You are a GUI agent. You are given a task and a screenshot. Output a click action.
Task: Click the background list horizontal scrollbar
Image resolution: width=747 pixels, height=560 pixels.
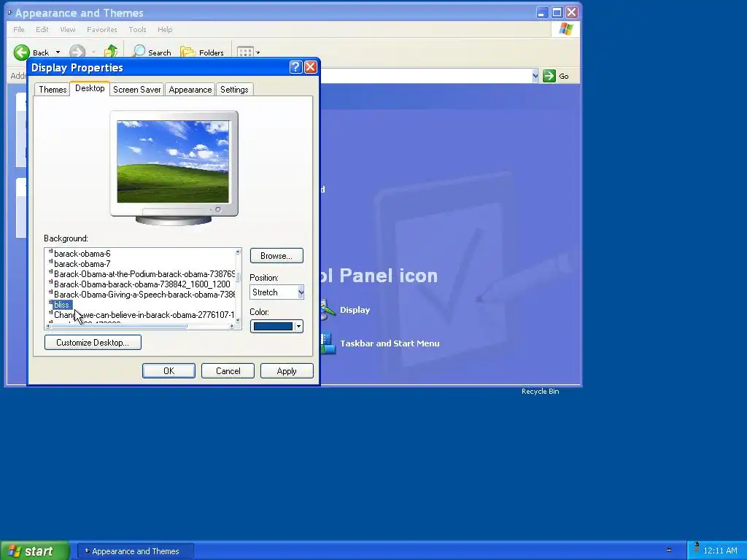[x=119, y=326]
